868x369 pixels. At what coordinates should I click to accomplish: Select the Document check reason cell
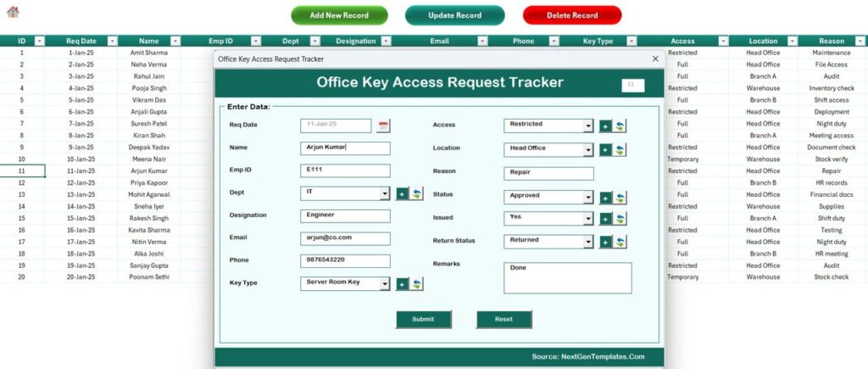(832, 148)
